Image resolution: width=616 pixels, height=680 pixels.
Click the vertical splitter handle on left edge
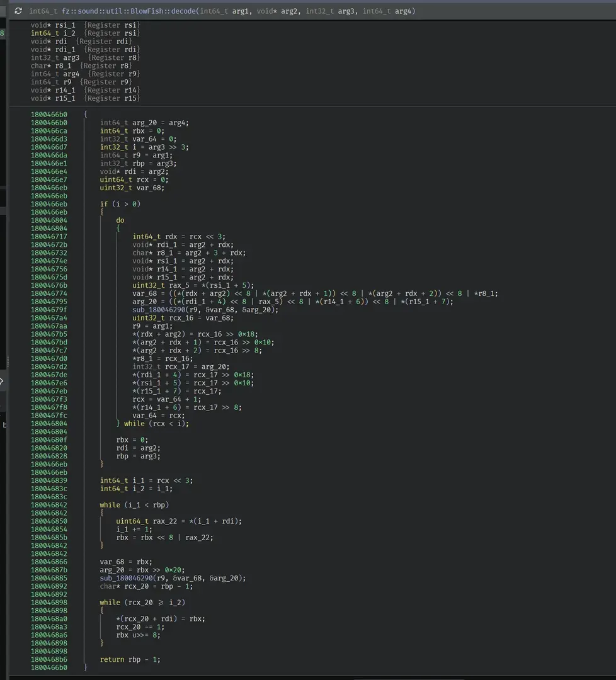tap(8, 362)
